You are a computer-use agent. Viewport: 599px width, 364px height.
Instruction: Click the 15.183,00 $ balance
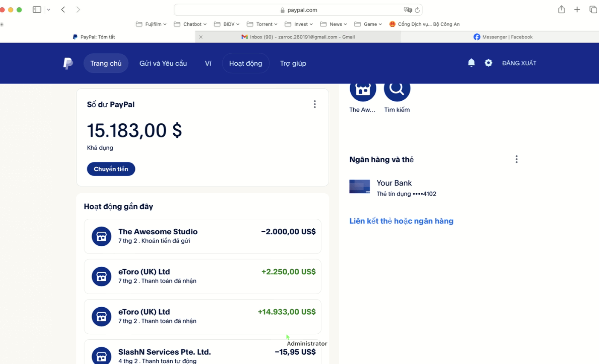[x=134, y=131]
